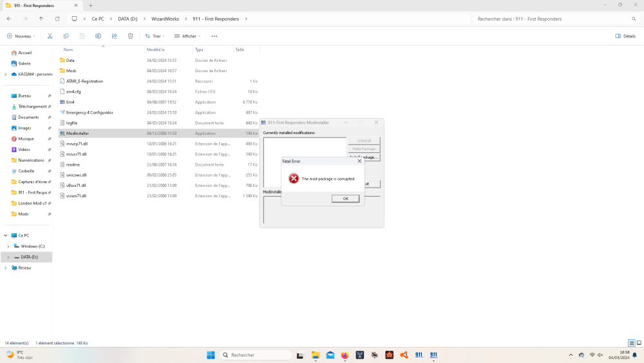Sort by the Taille column header
Image resolution: width=644 pixels, height=363 pixels.
(240, 50)
